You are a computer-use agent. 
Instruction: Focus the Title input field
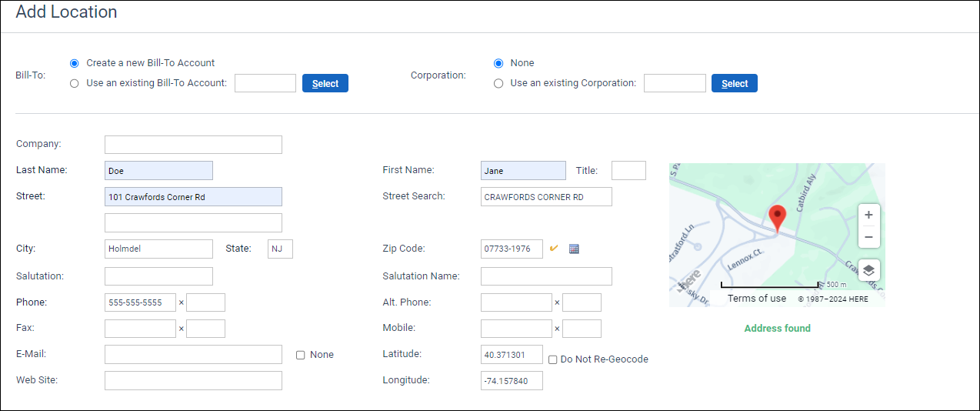click(x=628, y=171)
